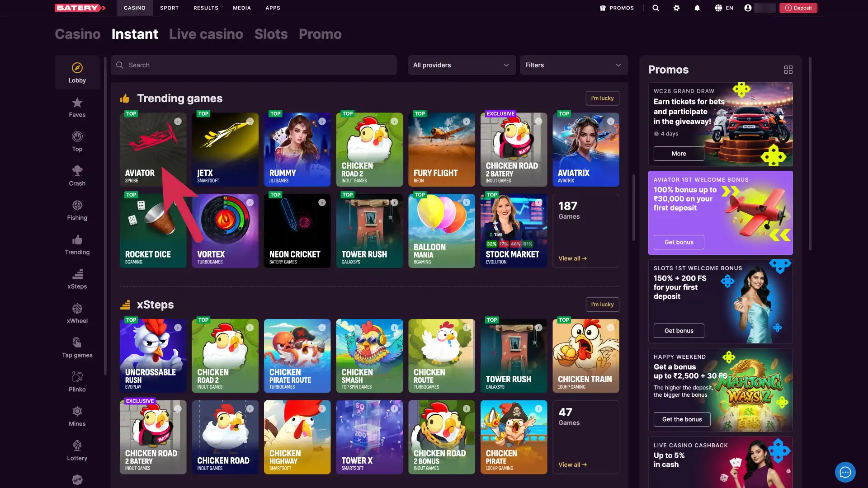Show info for Chicken Train game
868x488 pixels.
click(611, 328)
